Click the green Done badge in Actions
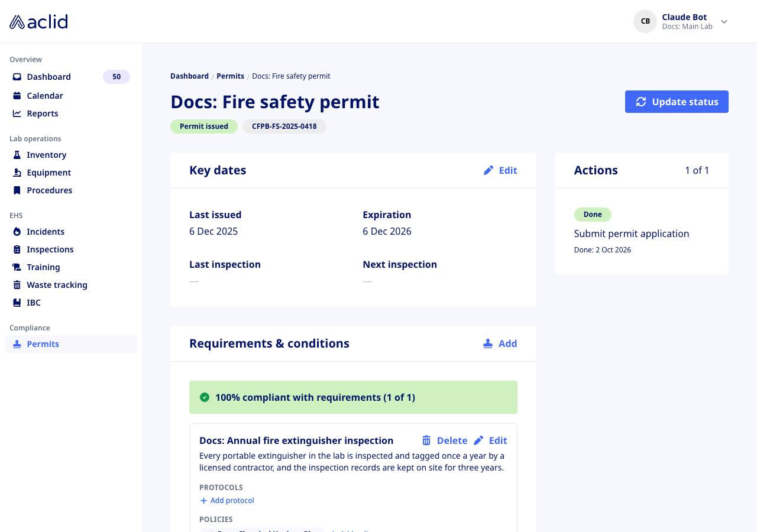 (x=593, y=215)
